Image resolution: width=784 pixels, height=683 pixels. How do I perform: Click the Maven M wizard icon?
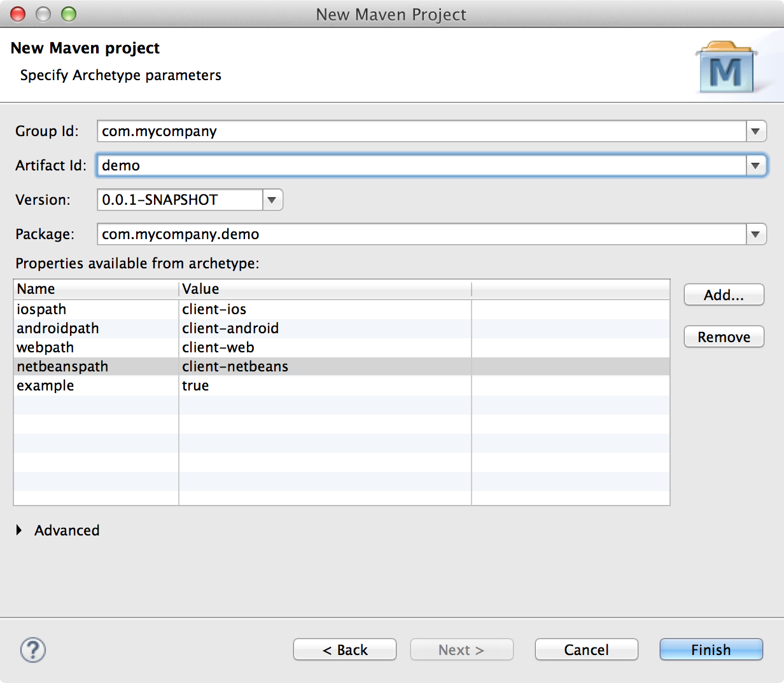(x=726, y=67)
